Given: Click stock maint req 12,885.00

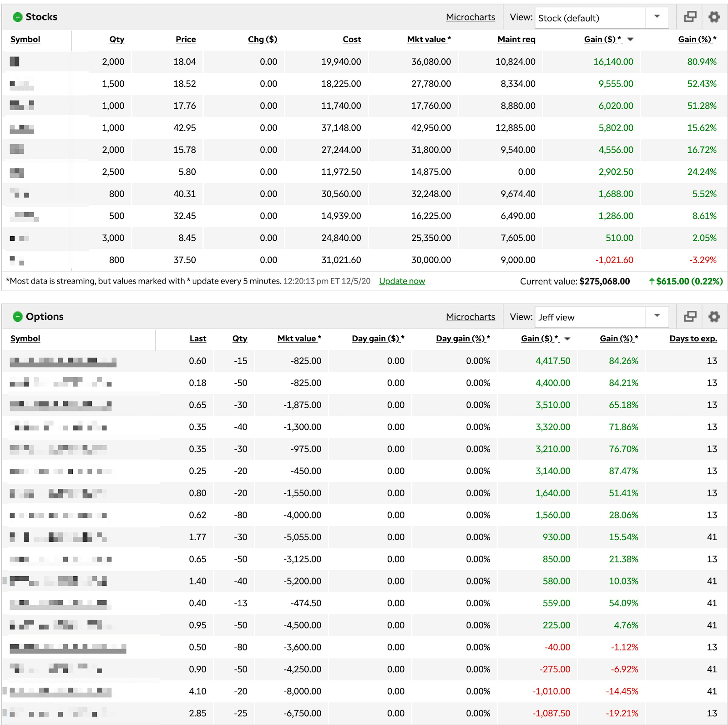Looking at the screenshot, I should pyautogui.click(x=515, y=128).
